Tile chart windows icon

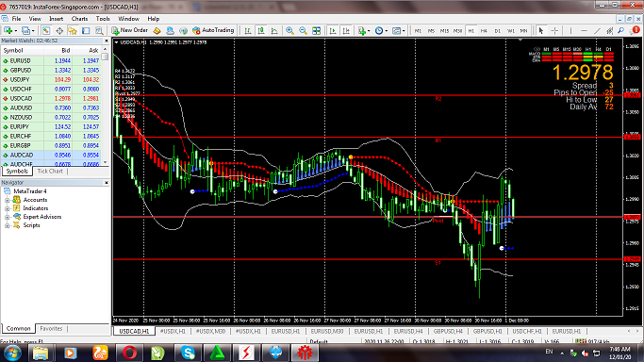tap(316, 30)
